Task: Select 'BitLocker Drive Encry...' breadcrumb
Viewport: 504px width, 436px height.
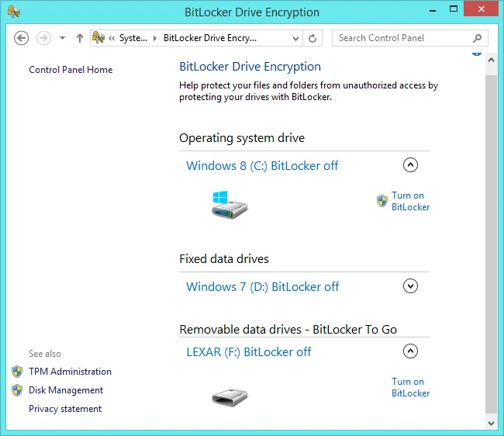Action: (210, 38)
